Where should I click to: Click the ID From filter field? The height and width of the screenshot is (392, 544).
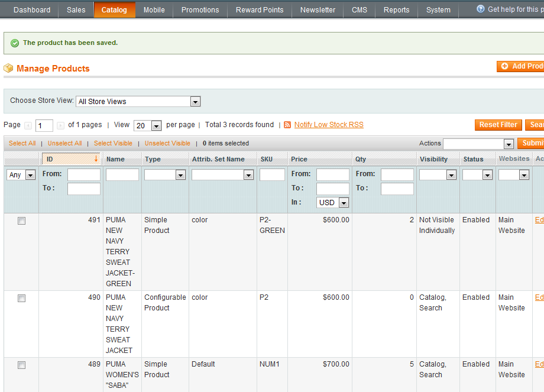tap(84, 174)
